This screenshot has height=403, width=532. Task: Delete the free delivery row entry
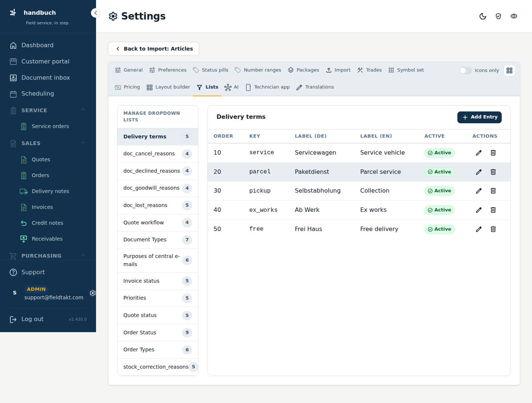click(x=493, y=229)
